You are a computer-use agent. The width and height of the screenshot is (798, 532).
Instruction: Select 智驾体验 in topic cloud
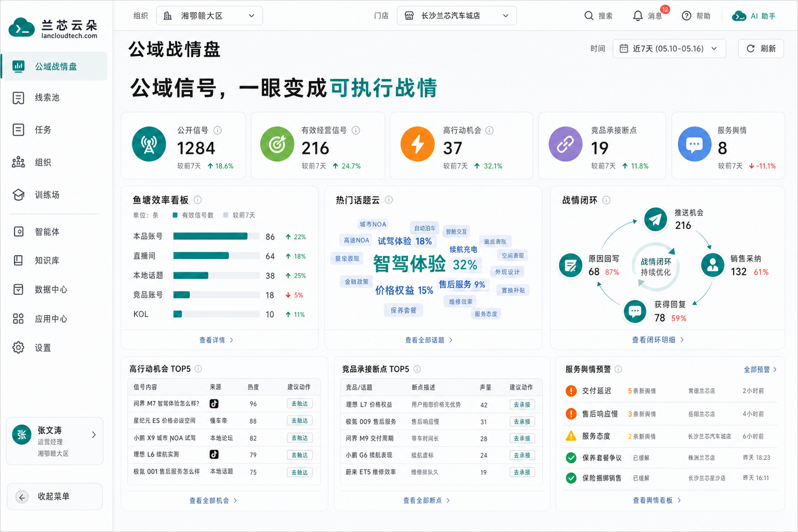click(409, 264)
